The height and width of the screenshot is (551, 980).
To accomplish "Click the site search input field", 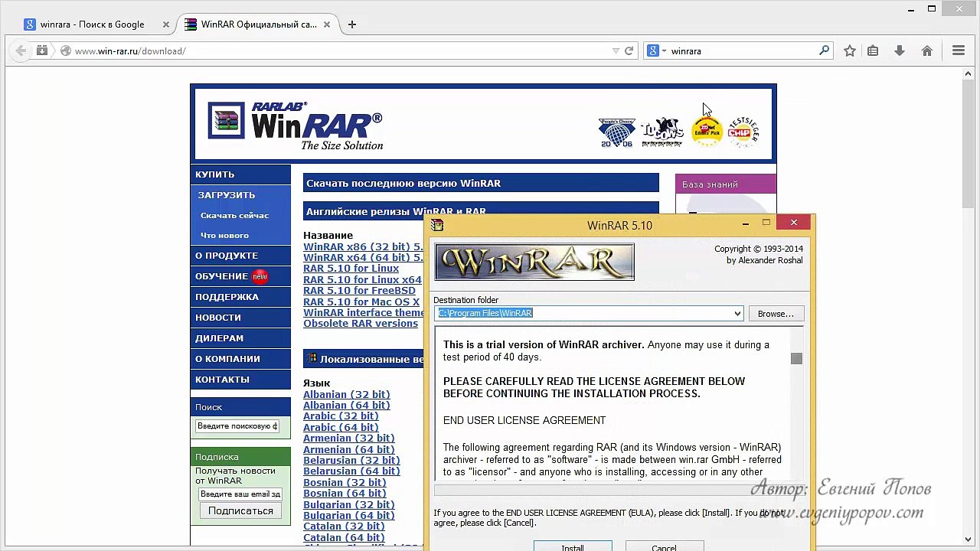I will pyautogui.click(x=237, y=426).
